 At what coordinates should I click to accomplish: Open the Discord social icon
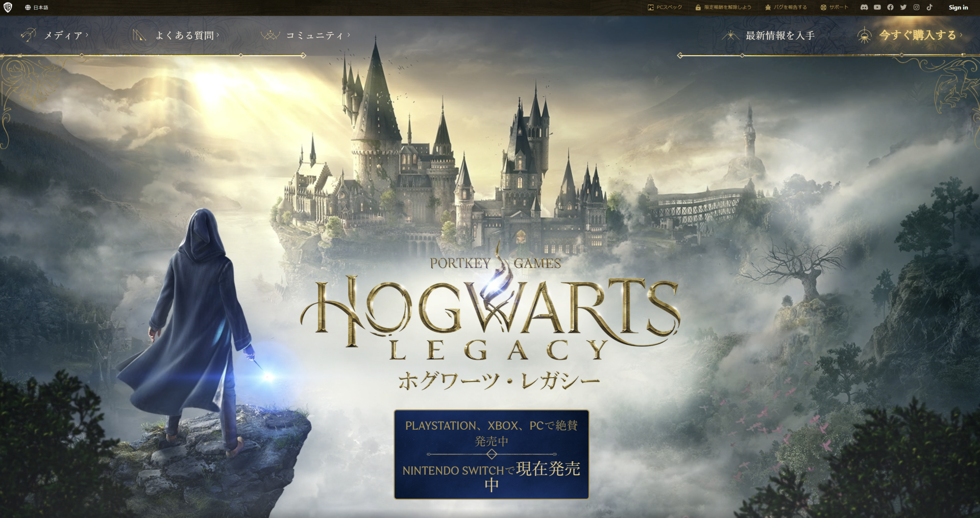tap(864, 8)
